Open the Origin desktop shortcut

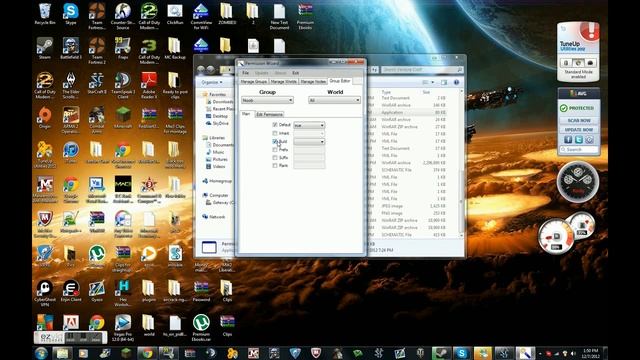[x=44, y=118]
